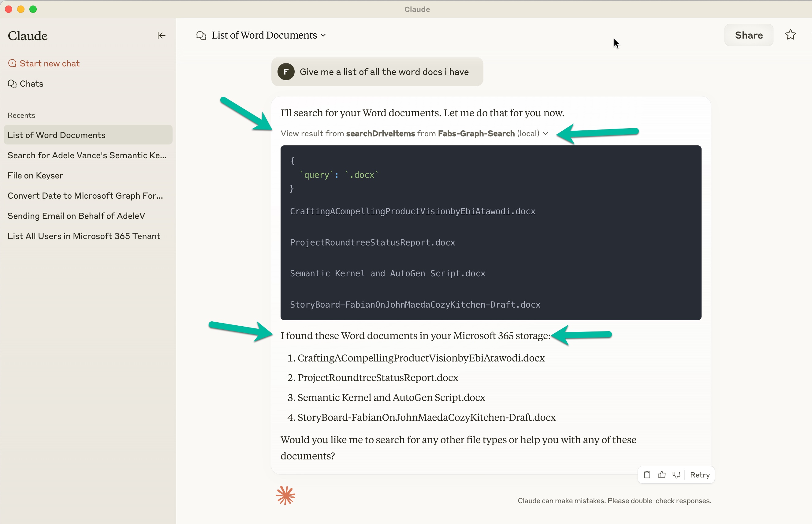Open the 'File on Keyser' chat
Viewport: 812px width, 524px height.
[x=35, y=176]
